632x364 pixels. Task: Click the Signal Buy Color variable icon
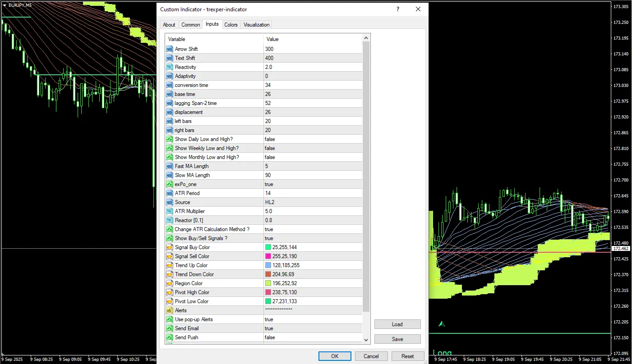(x=170, y=247)
